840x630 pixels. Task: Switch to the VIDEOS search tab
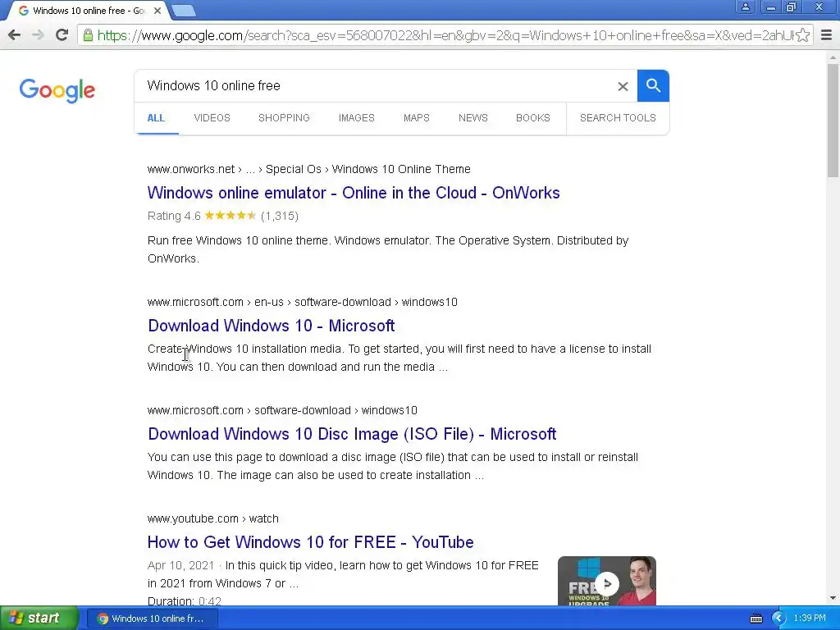pyautogui.click(x=212, y=118)
